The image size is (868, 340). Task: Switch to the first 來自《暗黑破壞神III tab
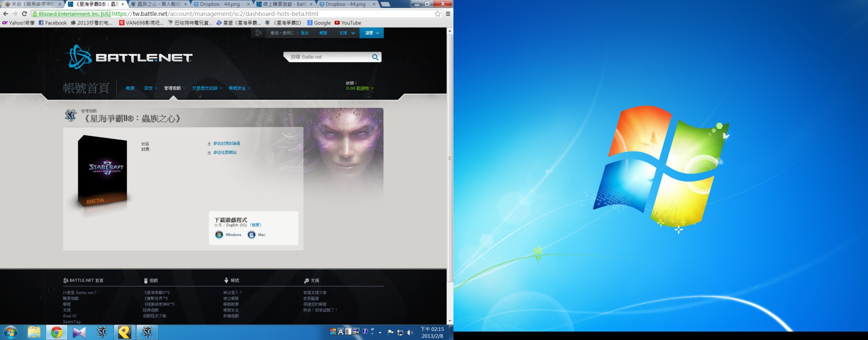coord(33,4)
